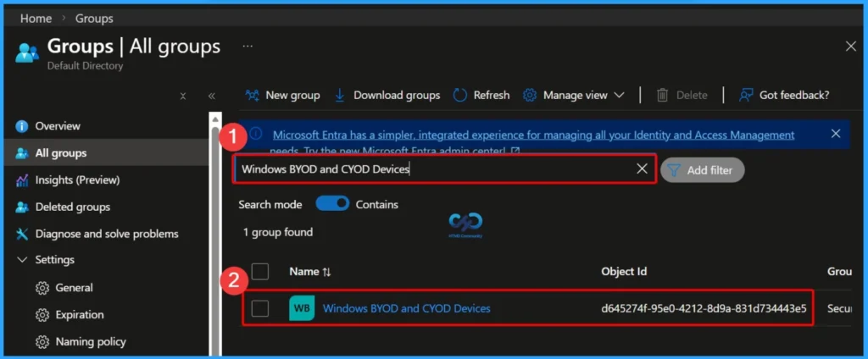Click Add filter button

click(x=703, y=170)
